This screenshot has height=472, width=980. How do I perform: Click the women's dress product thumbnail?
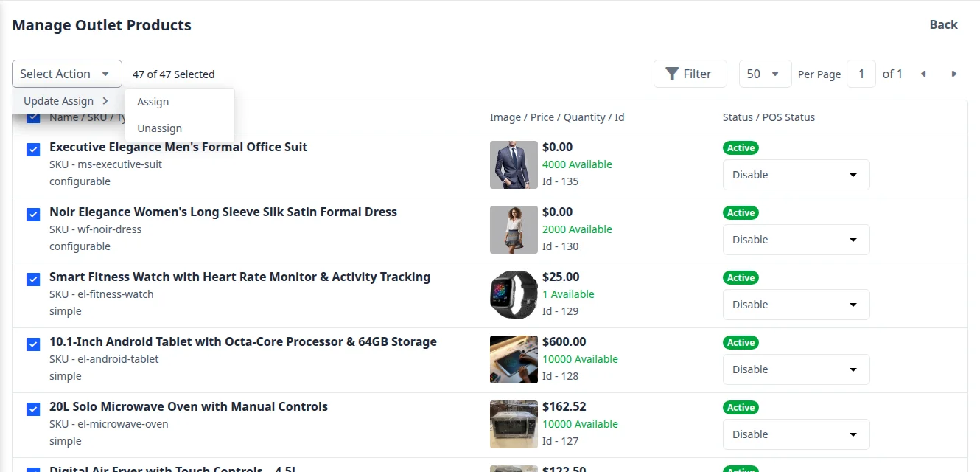pyautogui.click(x=514, y=229)
